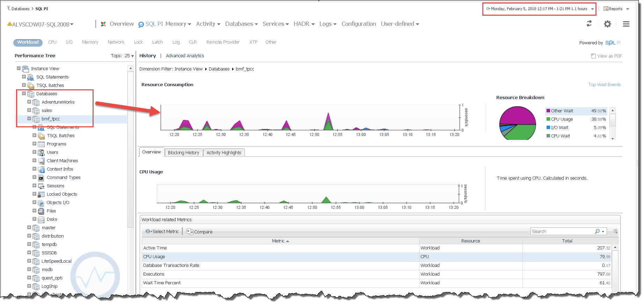The width and height of the screenshot is (644, 307).
Task: Switch to the Blocking History tab
Action: [x=183, y=153]
